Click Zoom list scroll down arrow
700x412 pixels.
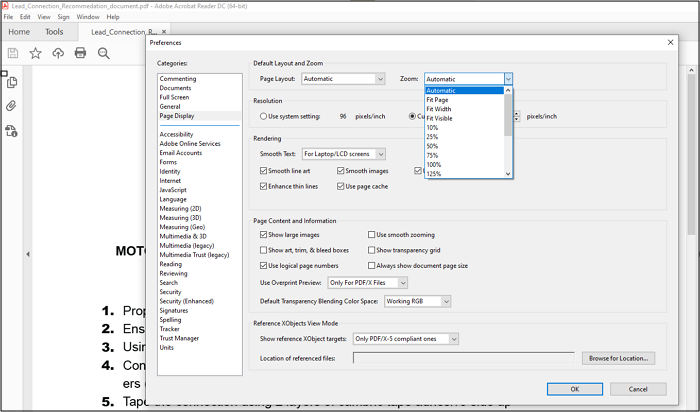click(508, 174)
